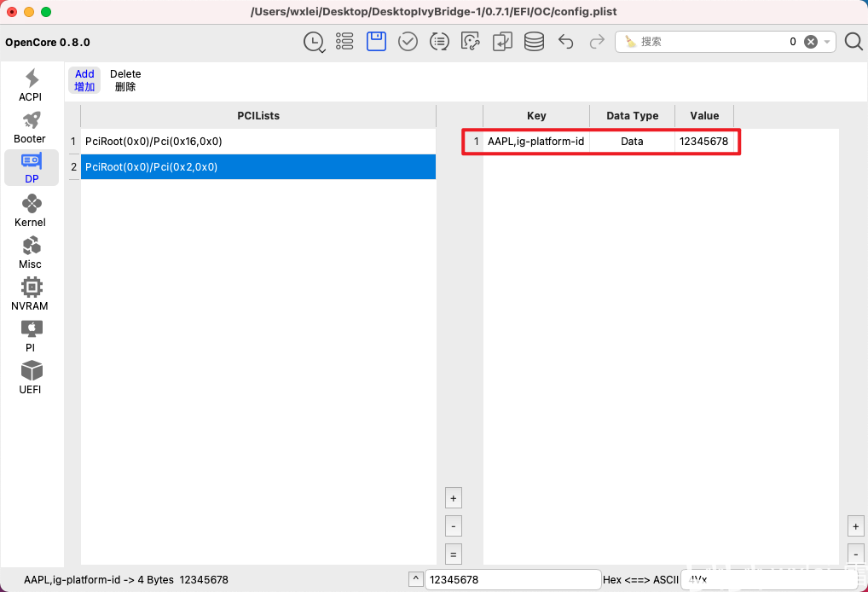Select the PciRoot(0x0)/Pci(0x2,0x0) row
Screen dimensions: 868x592
pos(258,166)
